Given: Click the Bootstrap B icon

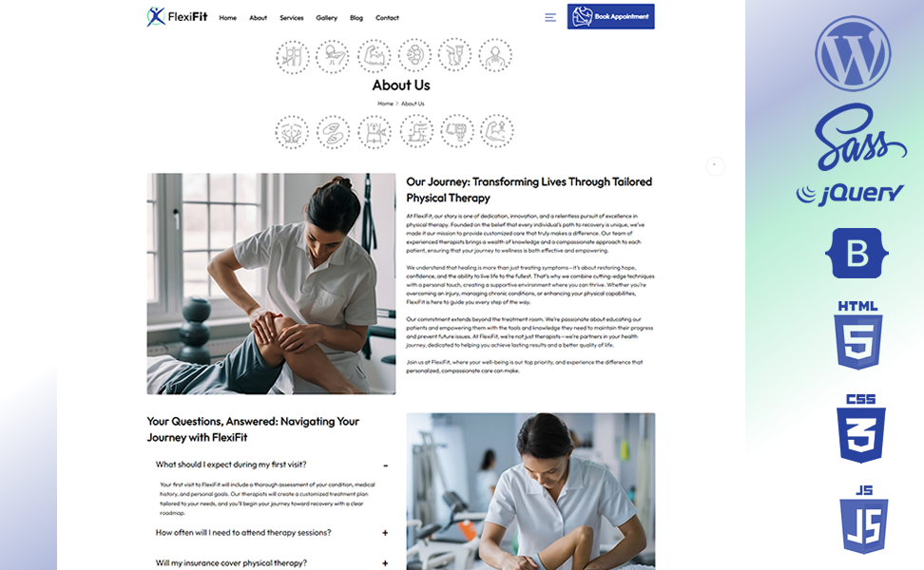Looking at the screenshot, I should coord(857,254).
